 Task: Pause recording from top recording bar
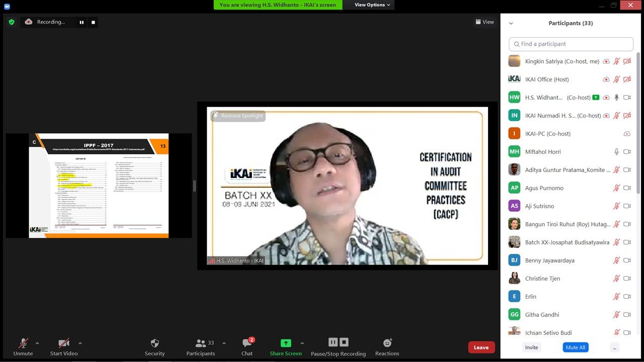(82, 22)
